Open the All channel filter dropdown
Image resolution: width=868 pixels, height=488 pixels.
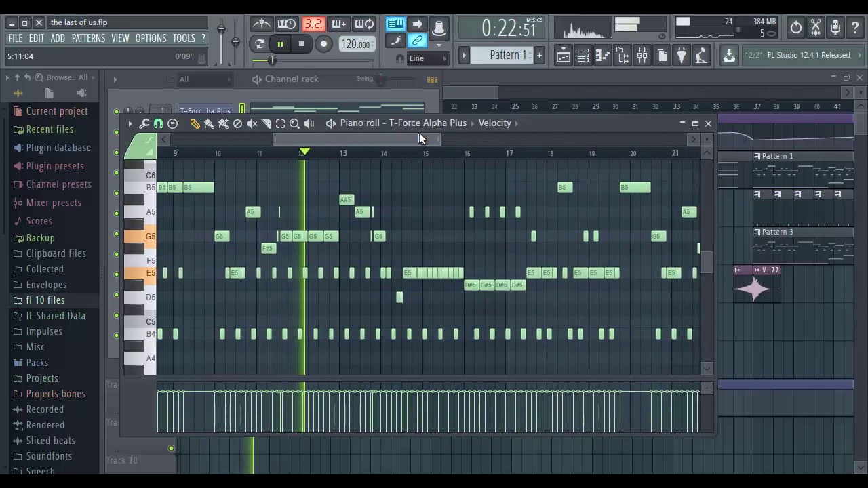pyautogui.click(x=205, y=79)
